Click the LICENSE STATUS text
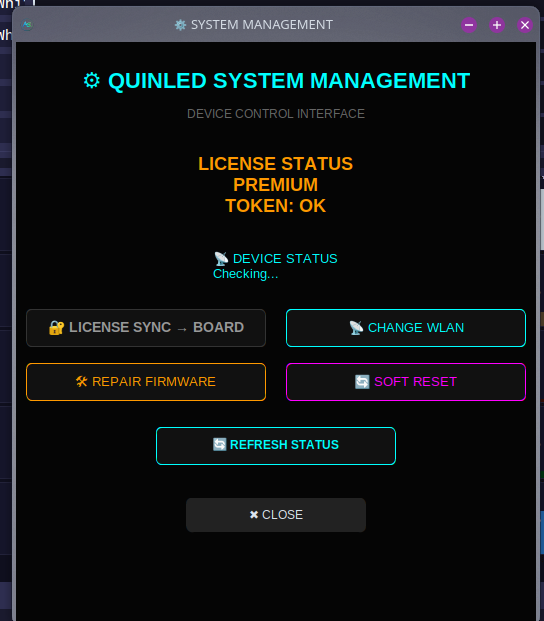The width and height of the screenshot is (544, 621). click(x=276, y=164)
